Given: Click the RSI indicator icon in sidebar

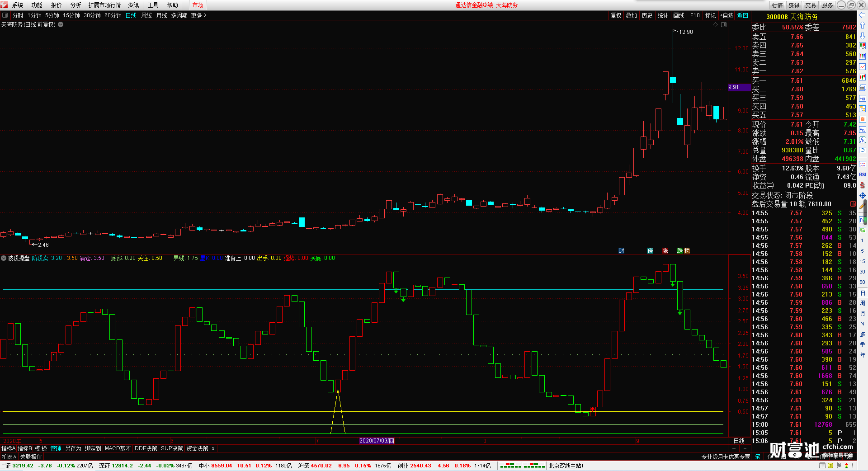Looking at the screenshot, I should [x=863, y=174].
